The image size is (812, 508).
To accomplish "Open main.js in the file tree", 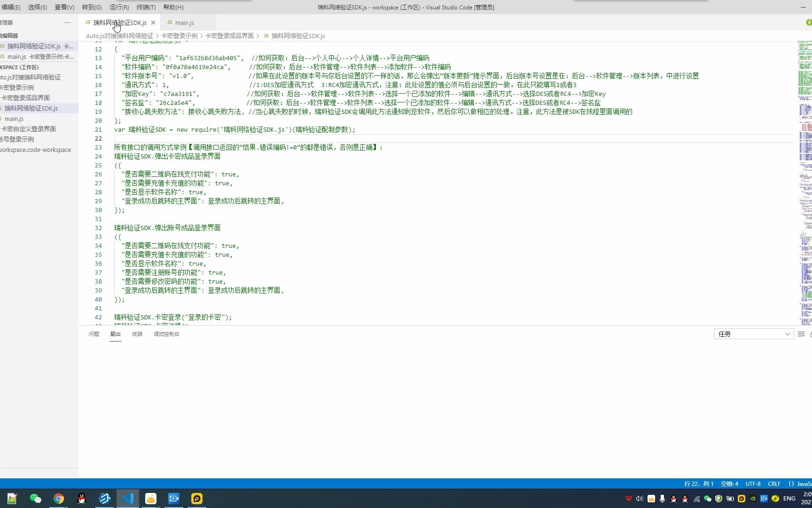I will coord(39,119).
